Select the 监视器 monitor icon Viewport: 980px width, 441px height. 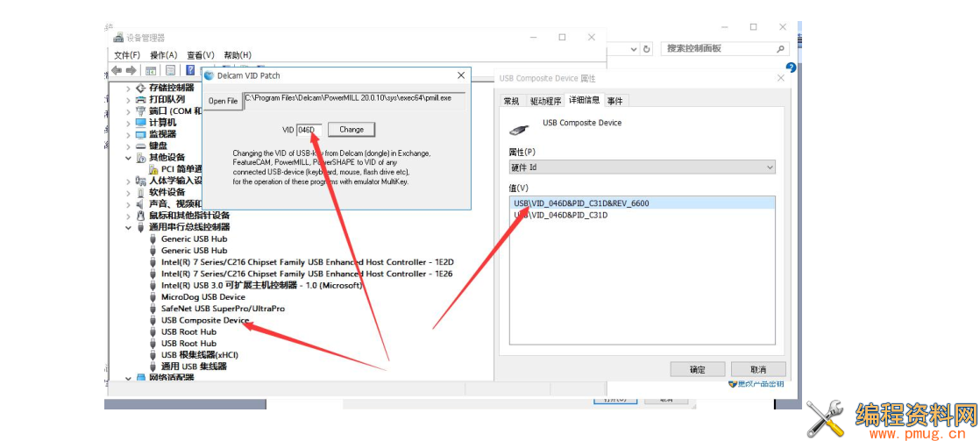(140, 134)
